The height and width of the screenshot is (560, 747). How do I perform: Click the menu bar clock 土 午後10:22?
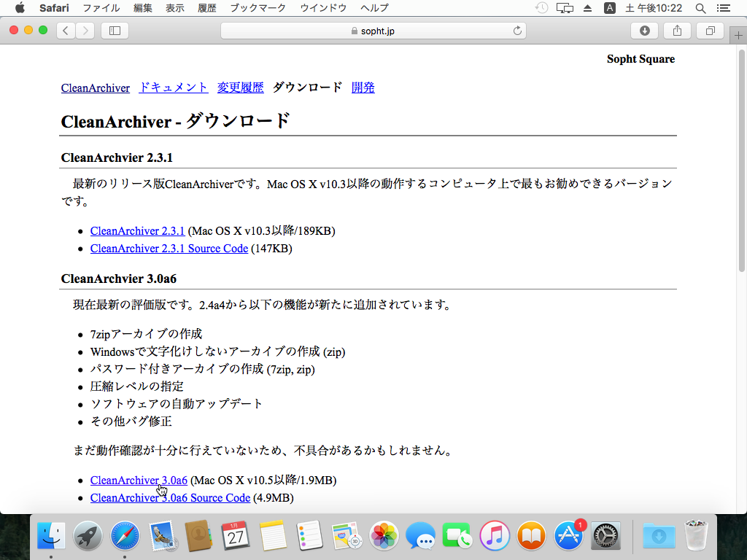click(x=654, y=8)
